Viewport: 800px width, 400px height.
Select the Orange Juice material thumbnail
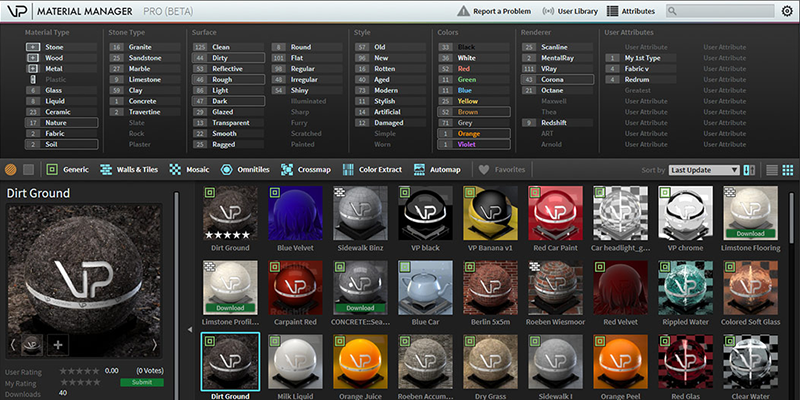click(360, 362)
